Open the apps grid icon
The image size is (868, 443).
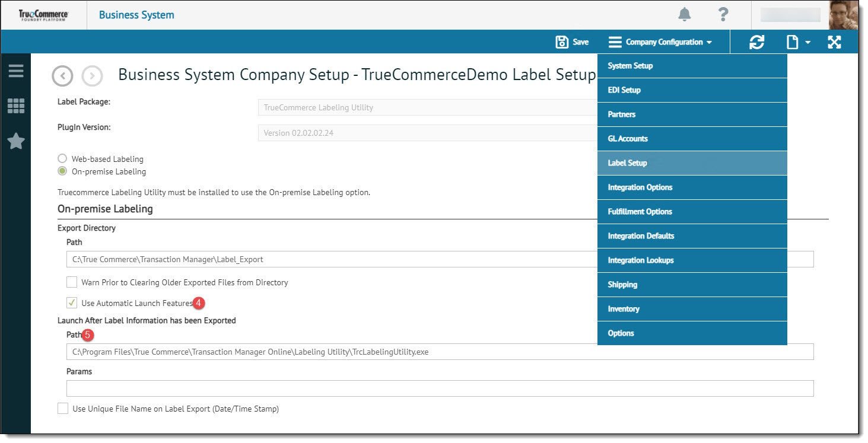[x=16, y=106]
